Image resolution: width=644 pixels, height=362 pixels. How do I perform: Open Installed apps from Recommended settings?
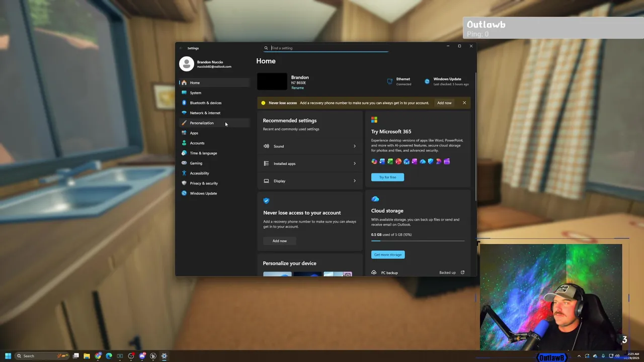point(310,163)
